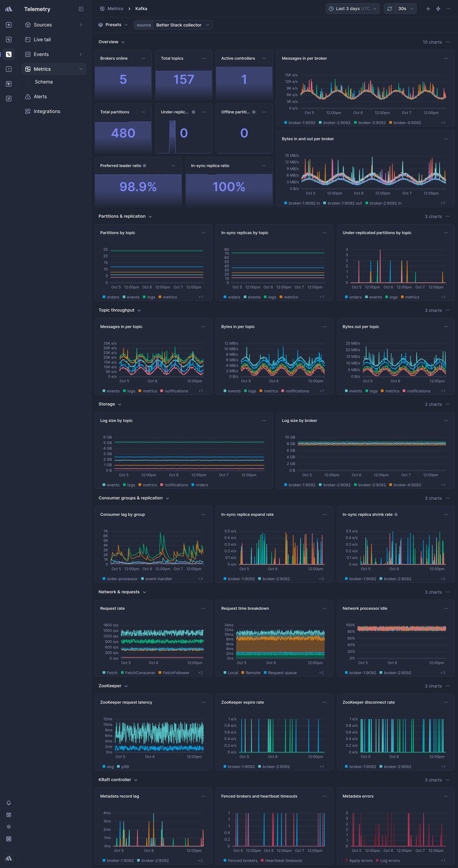The height and width of the screenshot is (868, 458).
Task: Collapse the KRaft controller section
Action: pyautogui.click(x=118, y=780)
